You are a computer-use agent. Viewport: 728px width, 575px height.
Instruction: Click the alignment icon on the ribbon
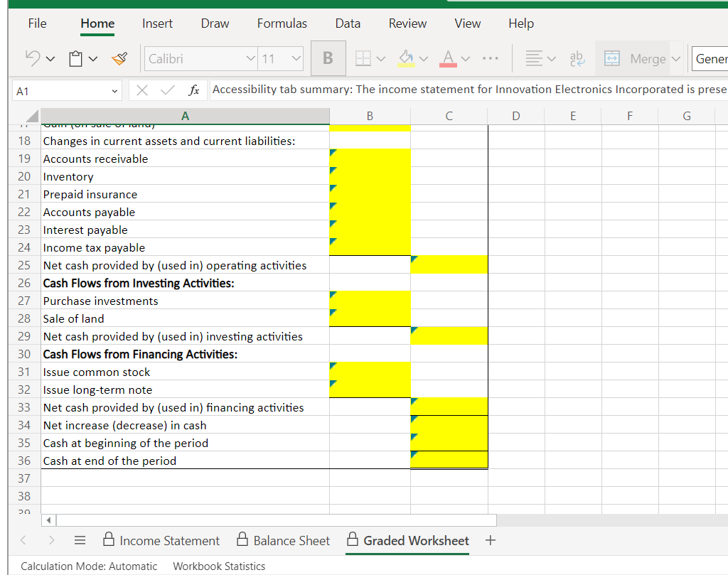(x=535, y=58)
